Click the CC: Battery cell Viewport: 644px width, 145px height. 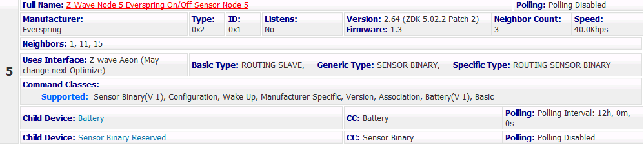(x=423, y=118)
